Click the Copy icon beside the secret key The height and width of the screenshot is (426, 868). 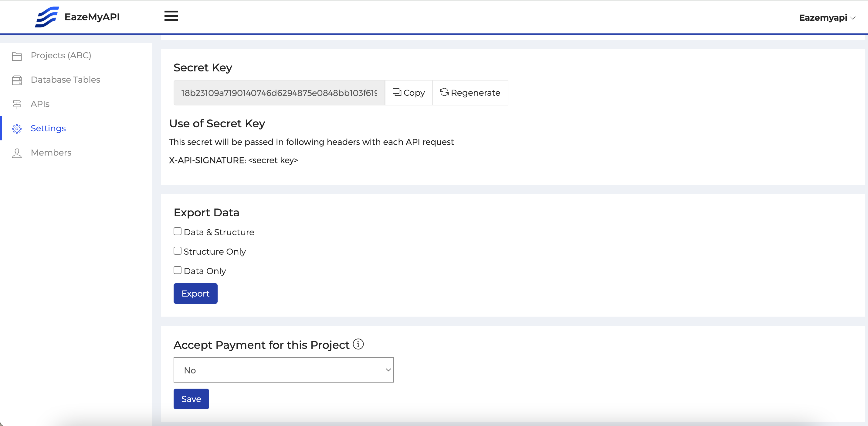(396, 92)
